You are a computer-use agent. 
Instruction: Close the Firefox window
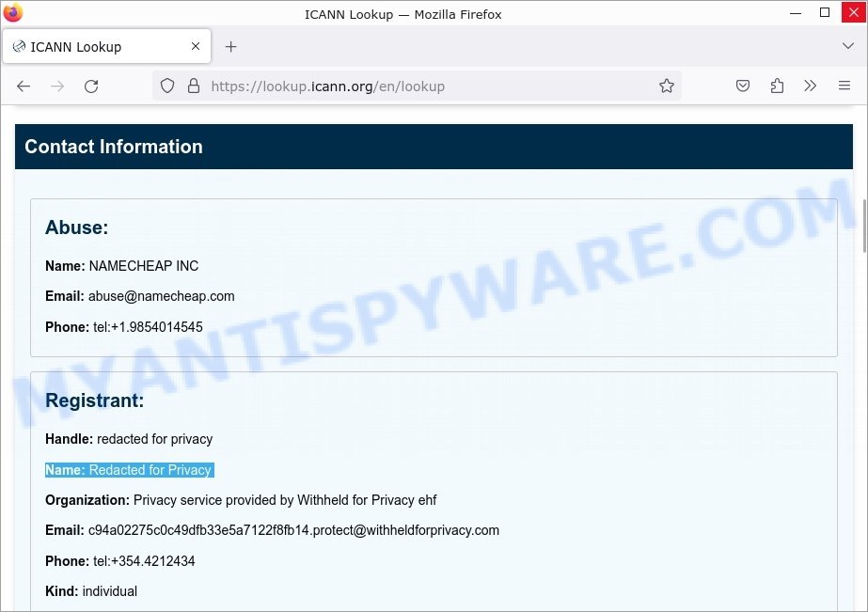click(x=854, y=13)
